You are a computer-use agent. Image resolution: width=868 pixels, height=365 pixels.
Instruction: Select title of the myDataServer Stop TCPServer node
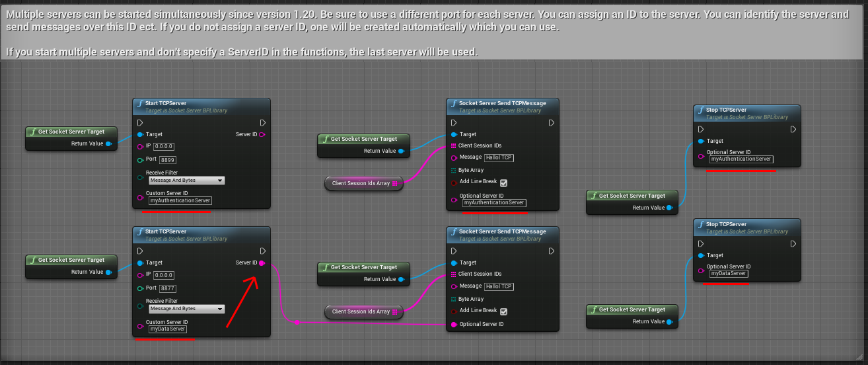click(x=726, y=224)
